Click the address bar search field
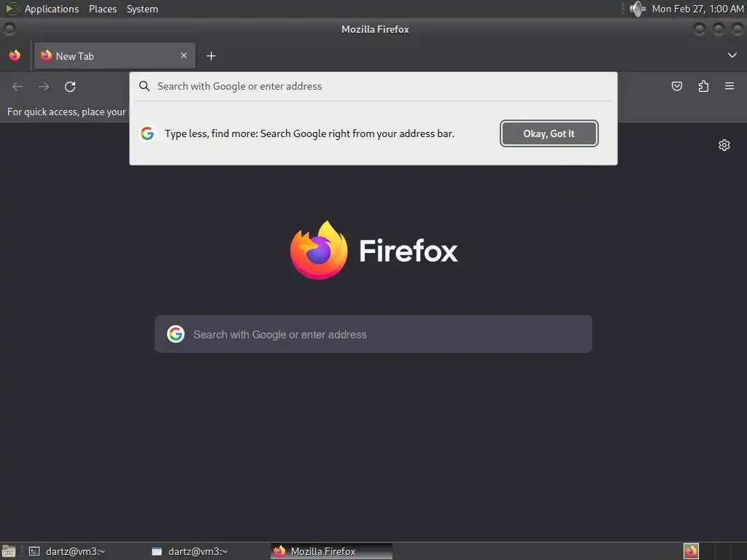The image size is (747, 560). pos(373,86)
